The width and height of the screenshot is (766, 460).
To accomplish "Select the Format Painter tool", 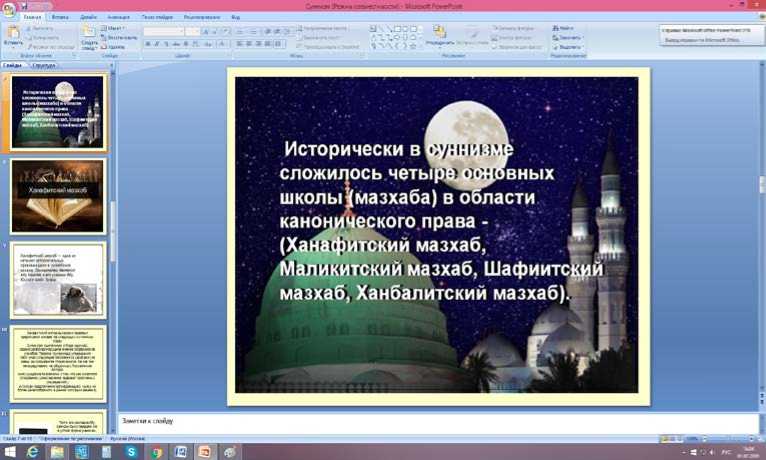I will pos(51,47).
